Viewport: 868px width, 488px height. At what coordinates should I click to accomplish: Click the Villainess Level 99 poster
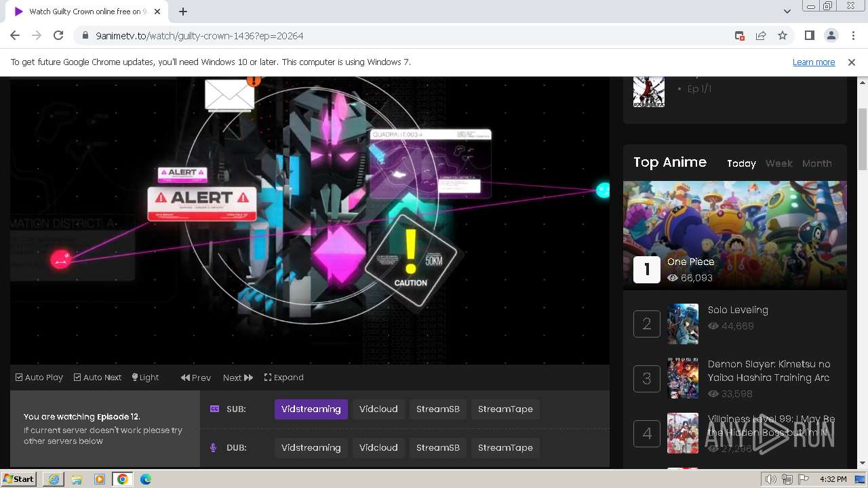click(x=683, y=433)
